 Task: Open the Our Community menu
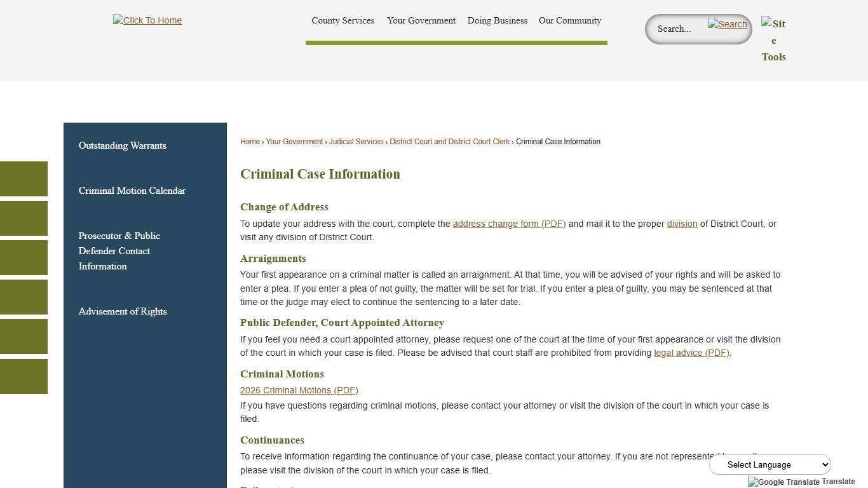pyautogui.click(x=569, y=20)
